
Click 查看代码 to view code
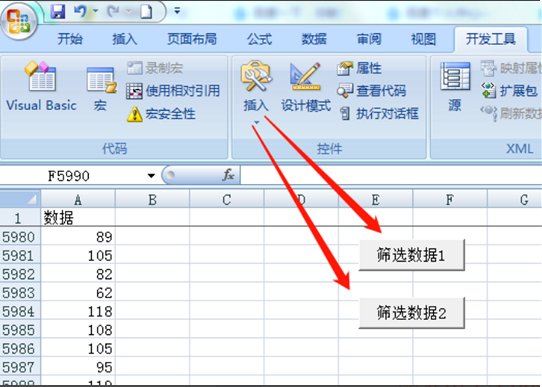tap(371, 91)
